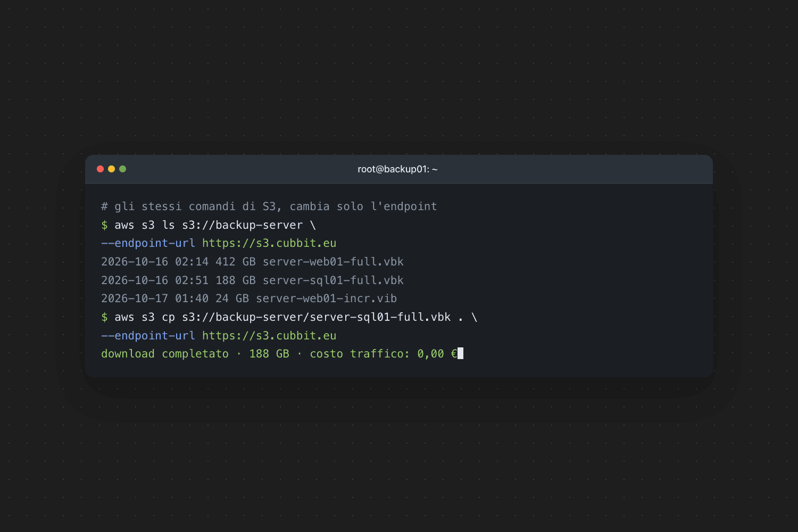Click the "aws s3 cp" command text
This screenshot has height=532, width=798.
pos(145,317)
